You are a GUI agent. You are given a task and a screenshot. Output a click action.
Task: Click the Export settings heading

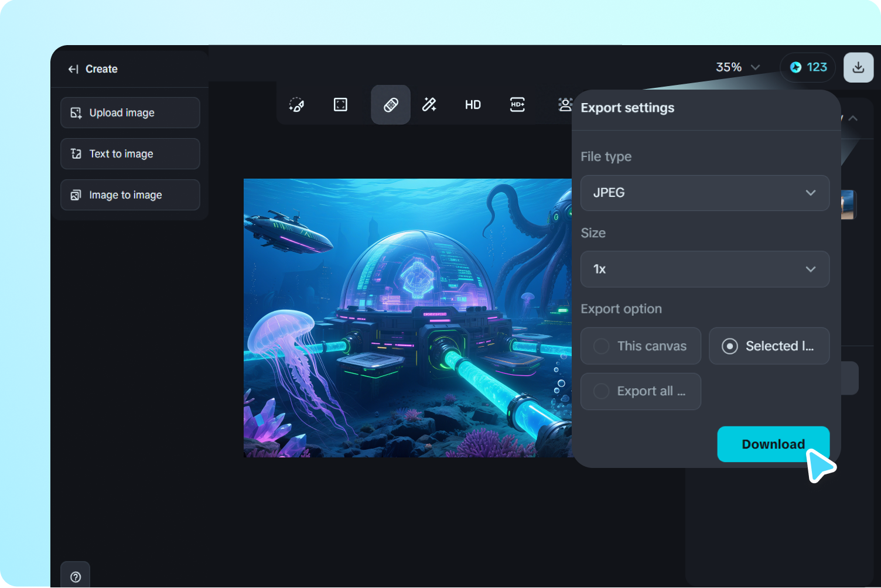click(627, 108)
